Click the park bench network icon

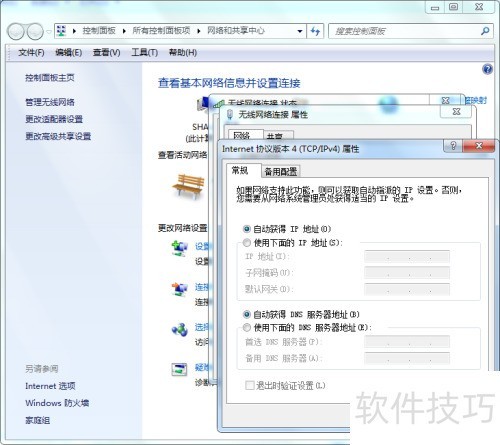pos(188,186)
